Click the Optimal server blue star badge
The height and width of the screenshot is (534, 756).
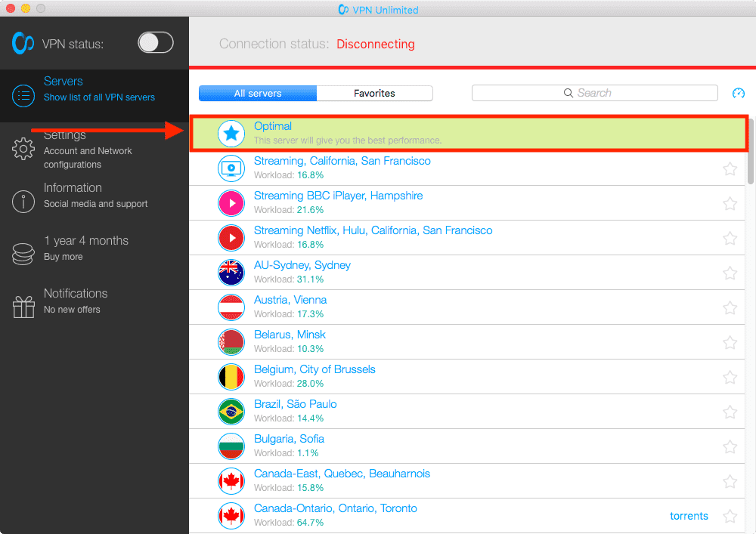[231, 134]
